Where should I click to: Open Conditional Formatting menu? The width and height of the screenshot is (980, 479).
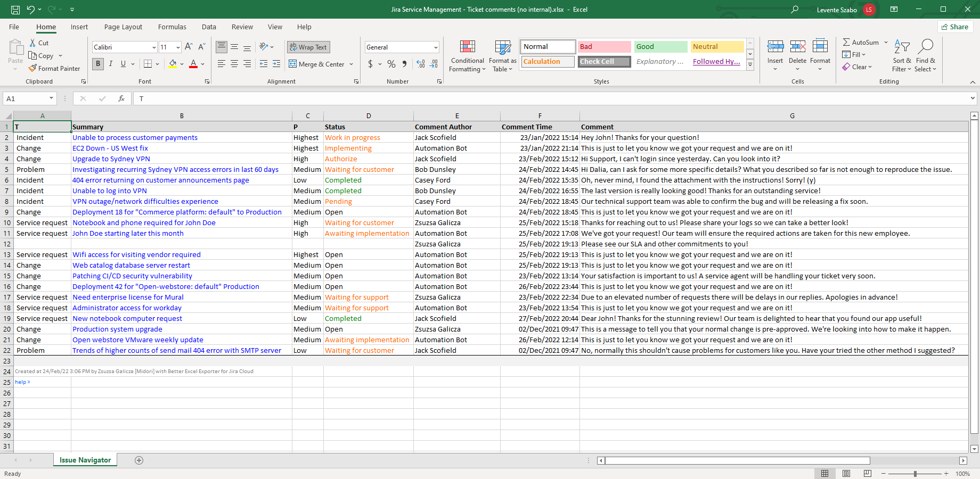tap(467, 56)
